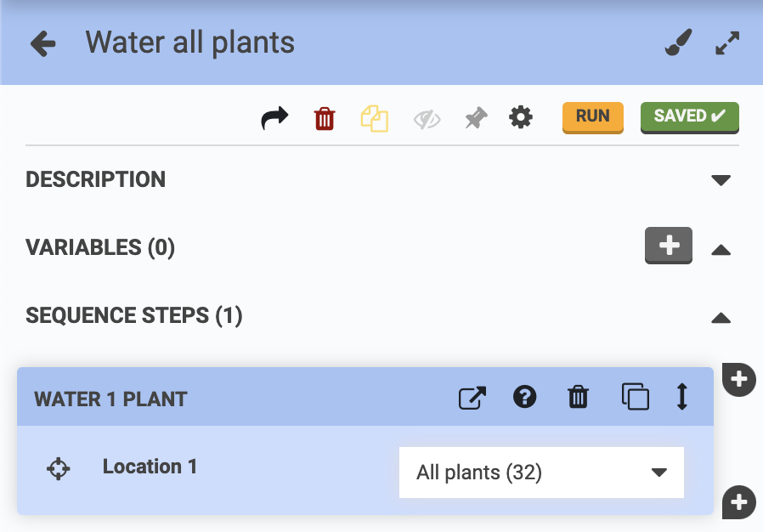The height and width of the screenshot is (532, 763).
Task: Expand the sequence editor to full view
Action: 727,43
